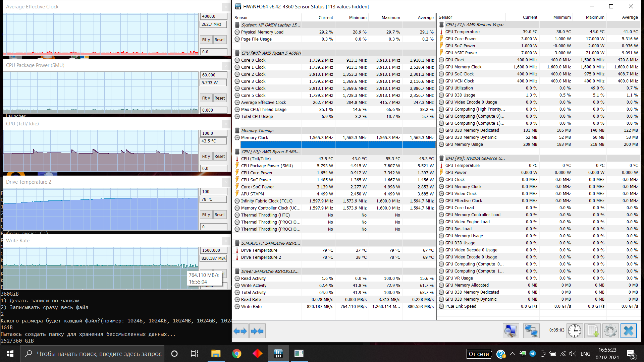Click the lightning icon beside CPU Package Power (SMU)
Viewport: 644px width, 362px height.
237,166
